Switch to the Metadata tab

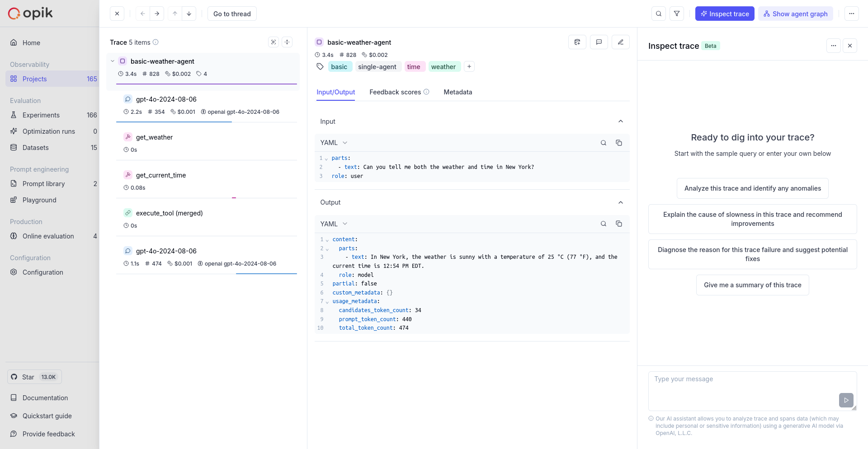click(458, 92)
